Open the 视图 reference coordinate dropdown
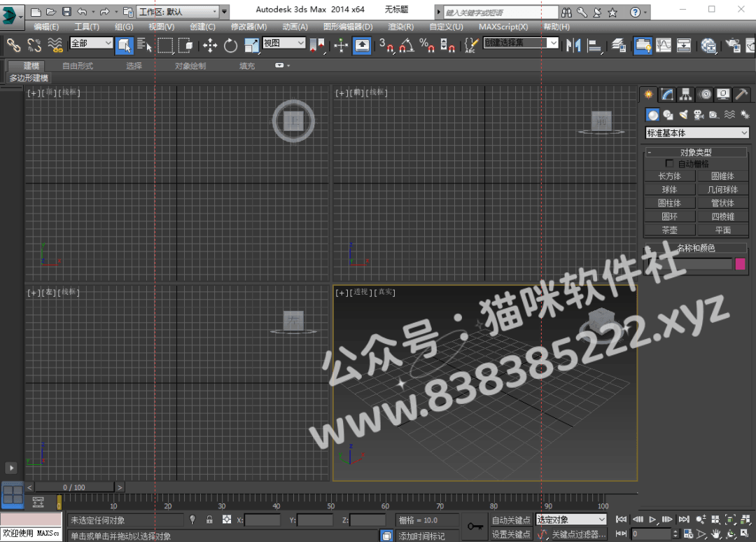The width and height of the screenshot is (756, 542). (284, 43)
